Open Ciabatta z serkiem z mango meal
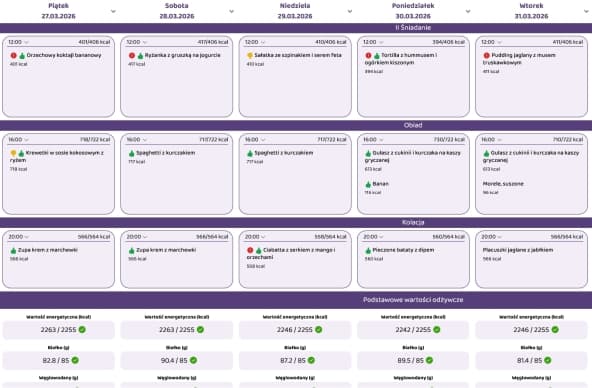 click(291, 254)
